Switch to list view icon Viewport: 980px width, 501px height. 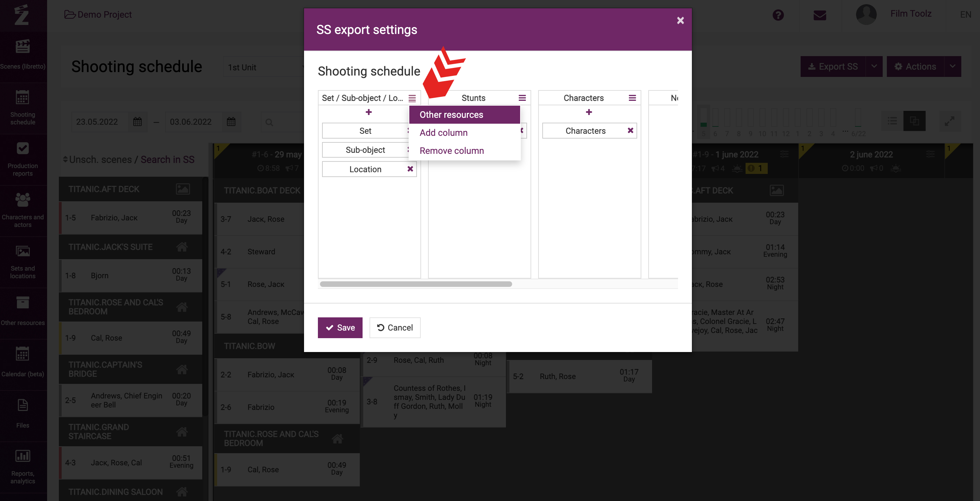click(x=892, y=121)
